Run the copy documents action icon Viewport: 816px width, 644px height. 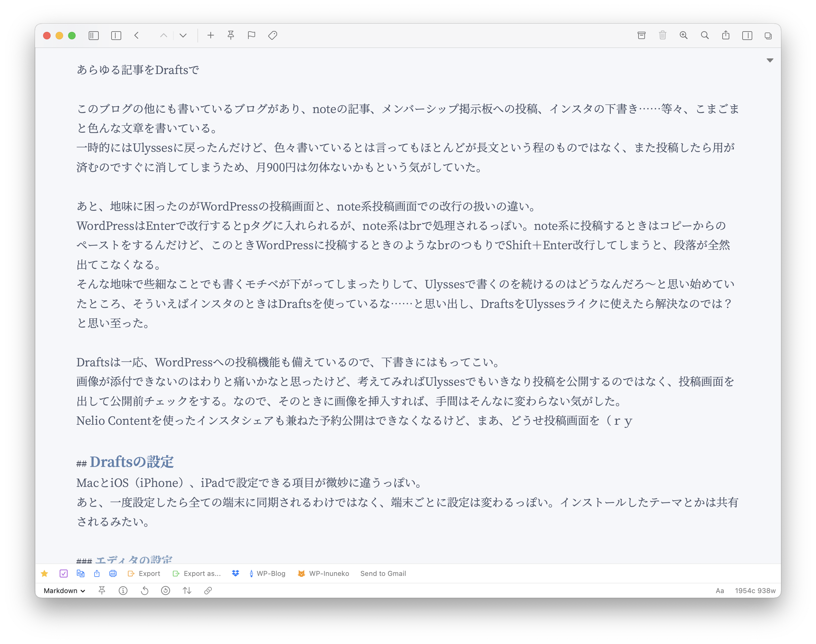pyautogui.click(x=80, y=573)
